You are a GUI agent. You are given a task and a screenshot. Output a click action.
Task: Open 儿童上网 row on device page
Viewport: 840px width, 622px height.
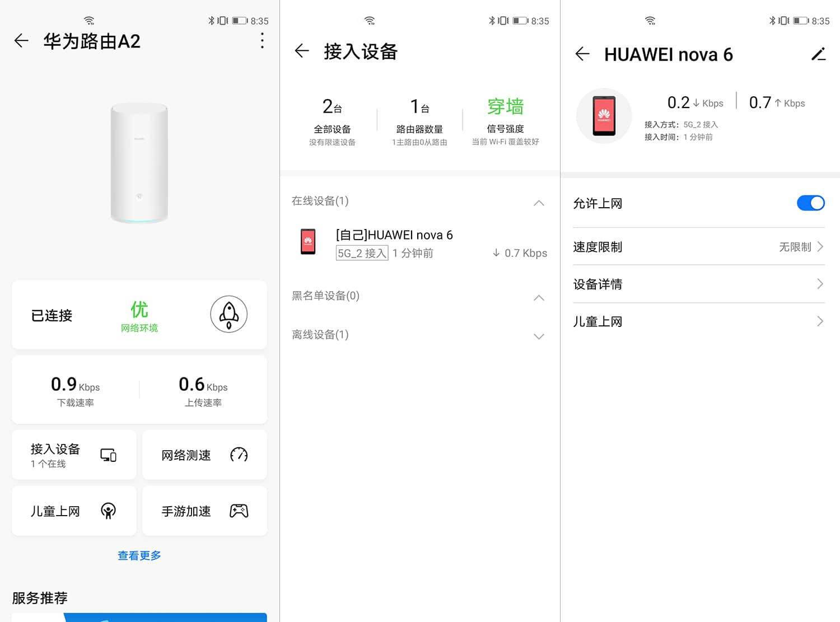click(698, 321)
